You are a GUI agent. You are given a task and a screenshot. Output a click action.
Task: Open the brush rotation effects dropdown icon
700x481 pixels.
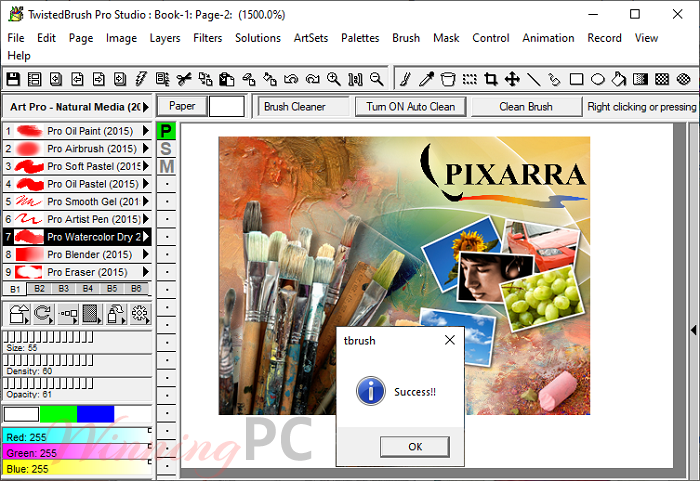[x=43, y=314]
